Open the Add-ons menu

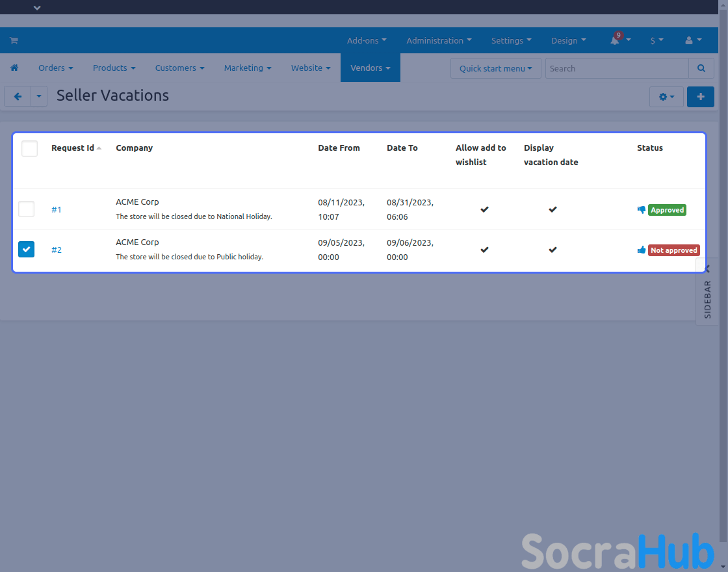(367, 40)
